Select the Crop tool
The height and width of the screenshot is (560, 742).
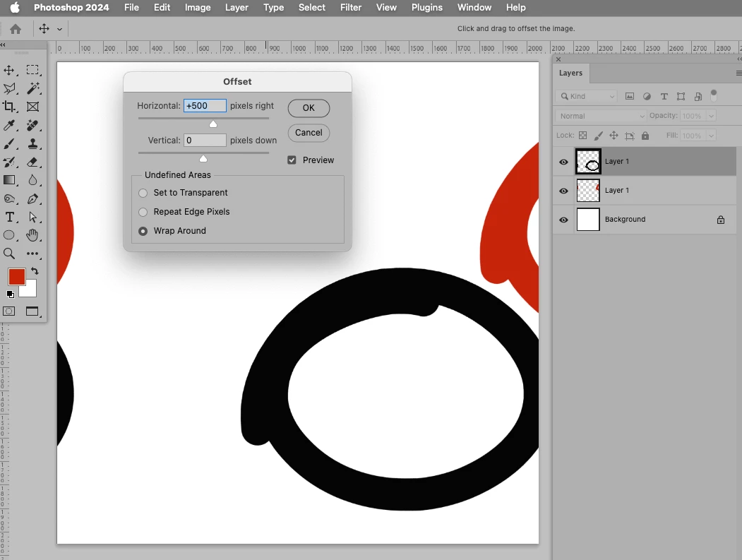[x=9, y=107]
